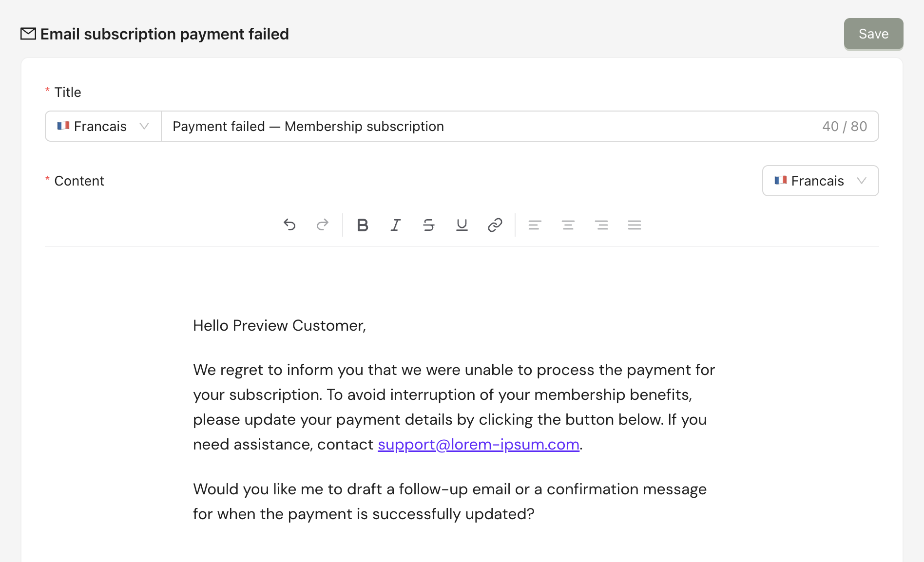Screen dimensions: 924x562
Task: Click the Title dropdown chevron arrow
Action: [144, 126]
